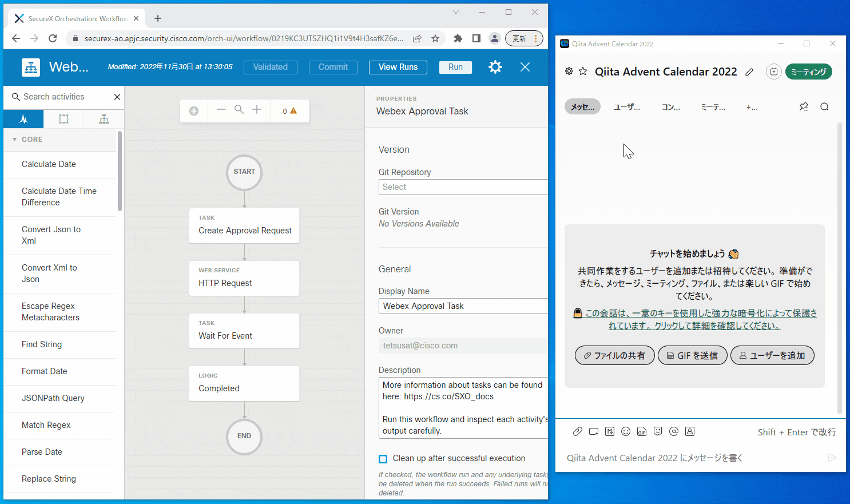Switch to the Groups panel icon
This screenshot has height=504, width=850.
click(63, 119)
